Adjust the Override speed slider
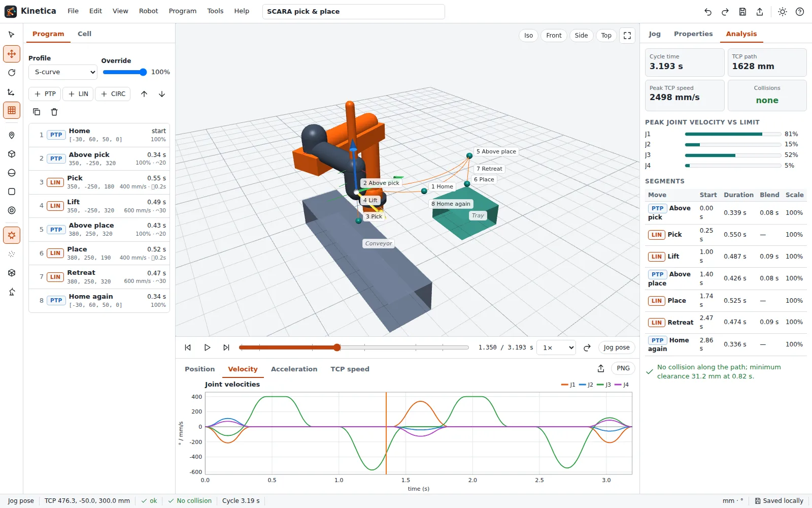Screen dimensions: 812x508 click(125, 72)
